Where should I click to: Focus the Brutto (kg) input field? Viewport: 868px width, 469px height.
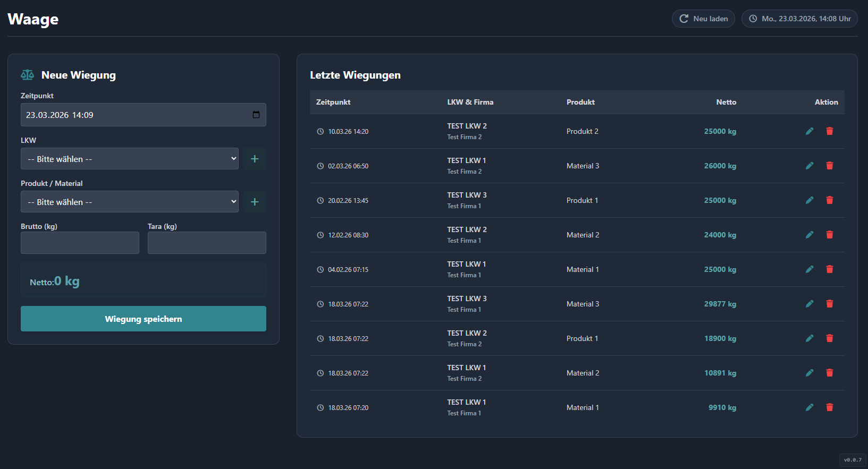tap(80, 243)
